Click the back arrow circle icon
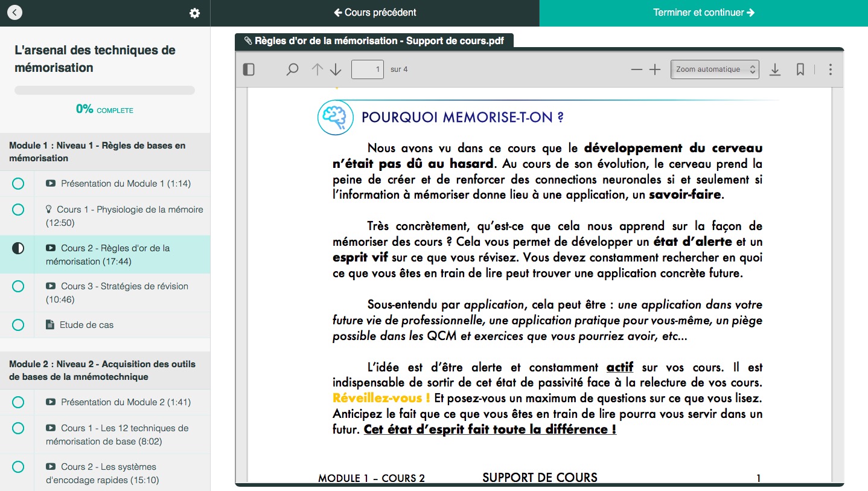This screenshot has width=868, height=491. click(x=14, y=13)
